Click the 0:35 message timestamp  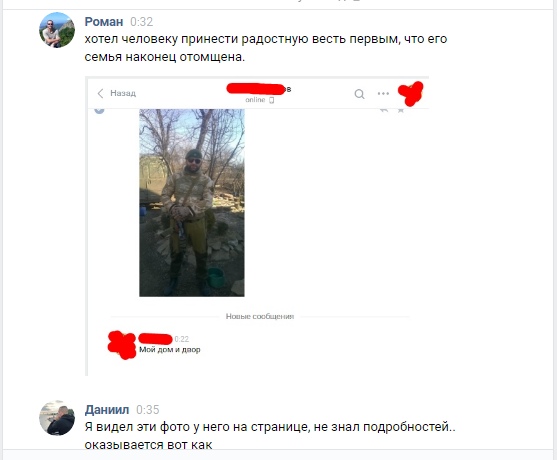(148, 410)
